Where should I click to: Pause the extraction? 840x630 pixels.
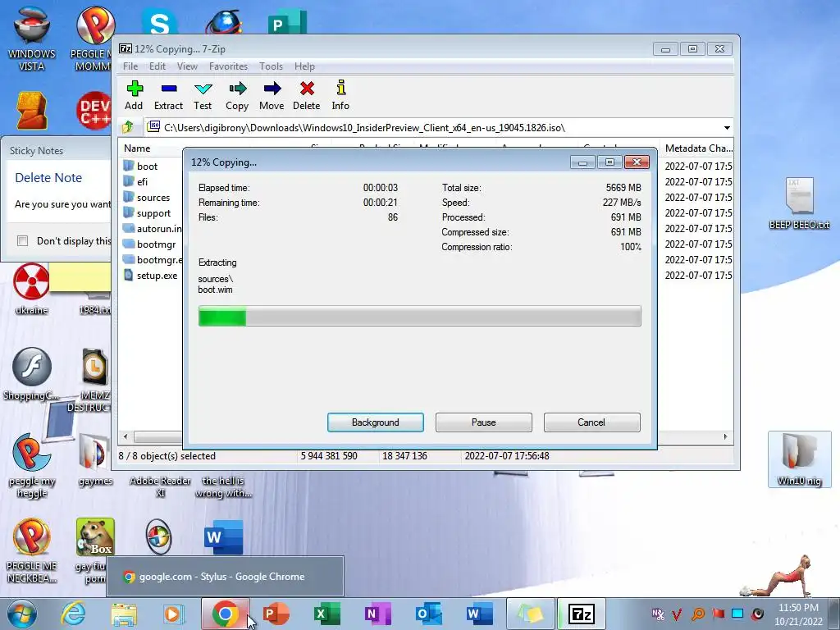[x=484, y=422]
